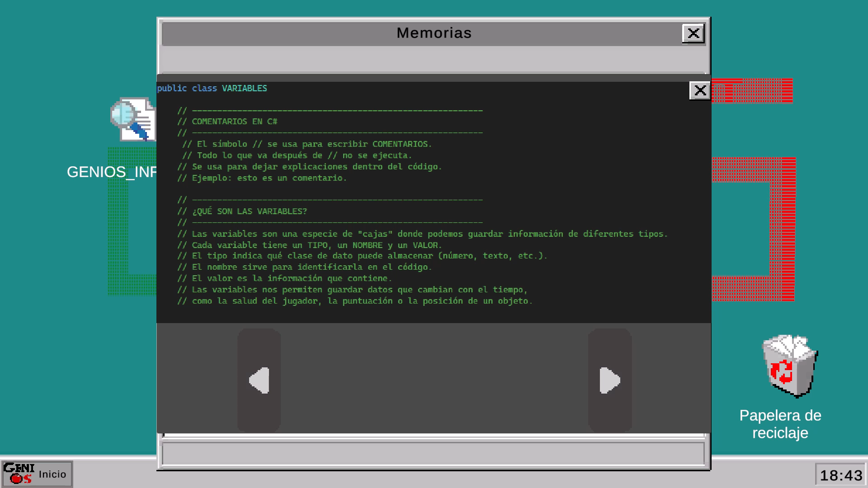Close the VARIABLES code viewer panel
The width and height of the screenshot is (868, 488).
700,91
